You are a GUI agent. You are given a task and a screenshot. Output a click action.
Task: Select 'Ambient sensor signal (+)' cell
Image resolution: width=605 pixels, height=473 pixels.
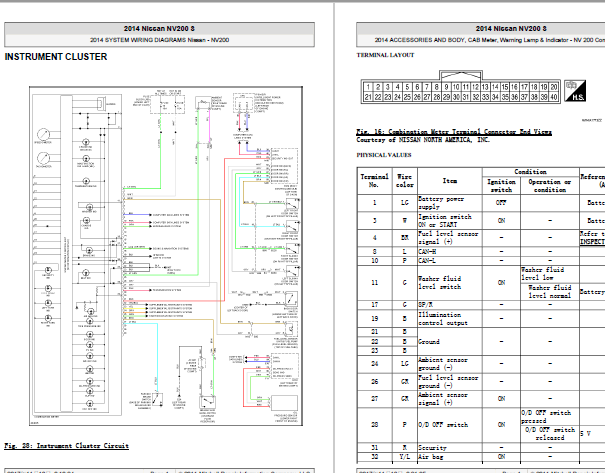pyautogui.click(x=450, y=399)
